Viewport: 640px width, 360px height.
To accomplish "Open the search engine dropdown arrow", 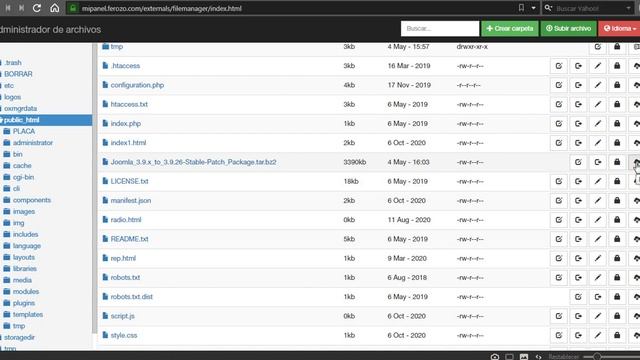I will click(629, 8).
